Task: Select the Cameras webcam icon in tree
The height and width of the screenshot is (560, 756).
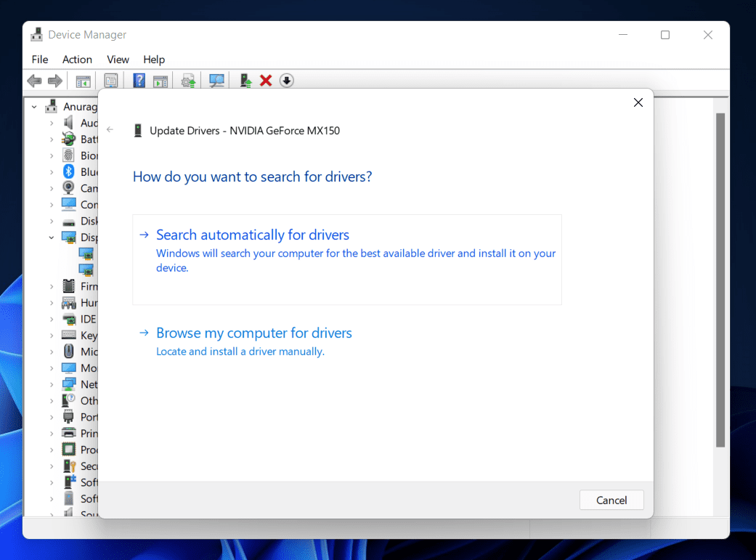Action: coord(68,188)
